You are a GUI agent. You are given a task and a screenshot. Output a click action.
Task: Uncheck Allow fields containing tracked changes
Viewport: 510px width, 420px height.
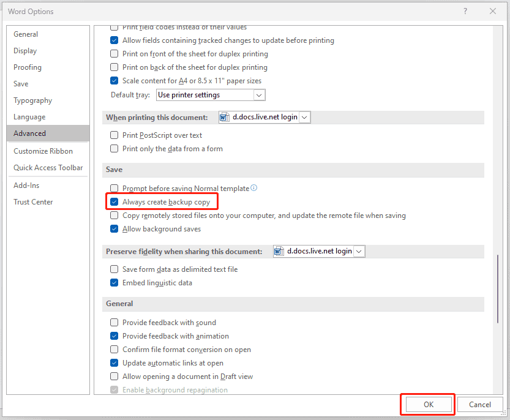114,40
